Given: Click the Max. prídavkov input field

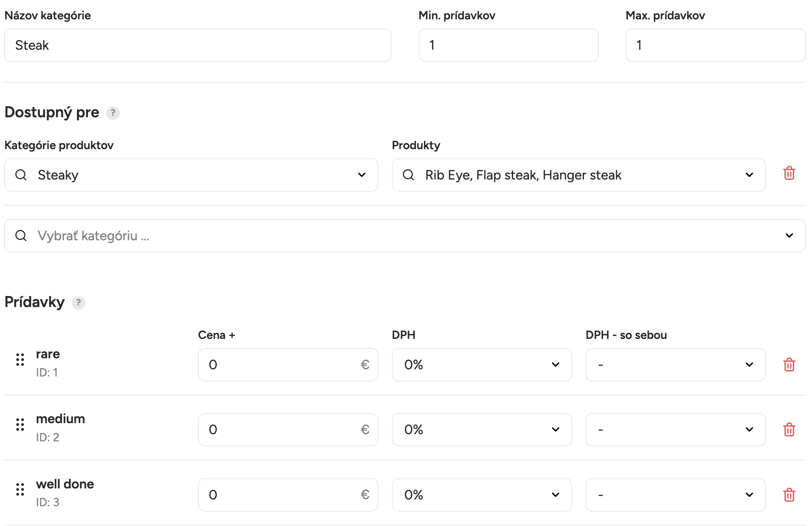Looking at the screenshot, I should (x=716, y=45).
